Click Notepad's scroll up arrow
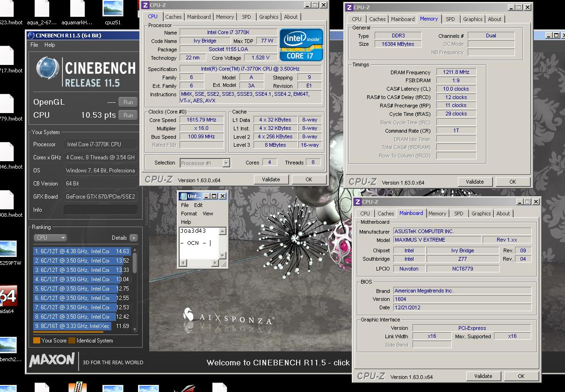The width and height of the screenshot is (565, 392). click(x=223, y=231)
